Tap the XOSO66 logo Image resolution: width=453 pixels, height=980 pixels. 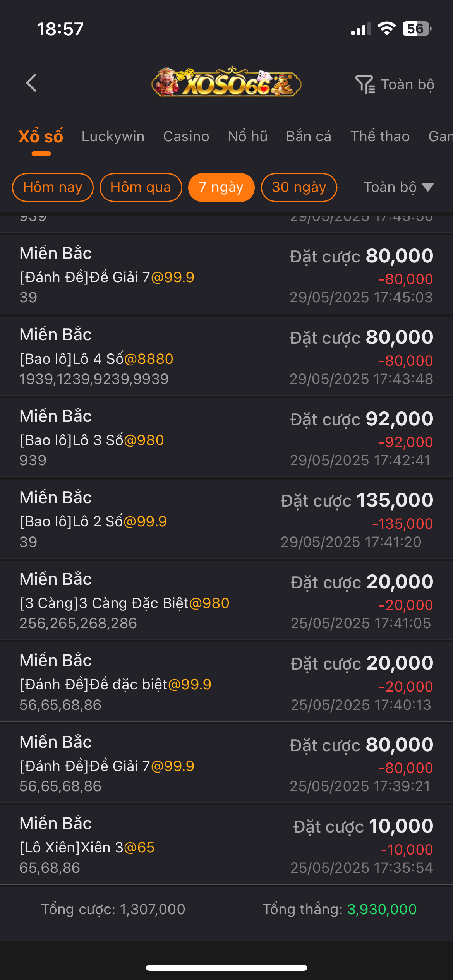(226, 82)
